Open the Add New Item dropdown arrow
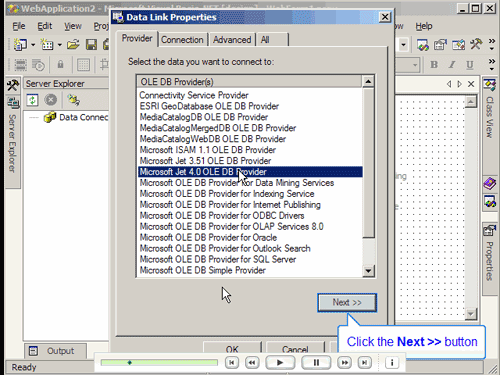The image size is (500, 375). pos(60,45)
